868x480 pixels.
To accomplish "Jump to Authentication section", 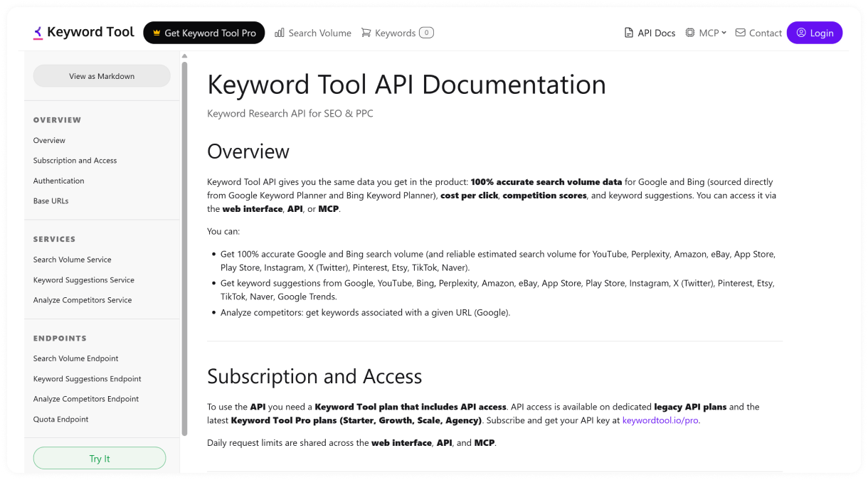I will coord(58,181).
